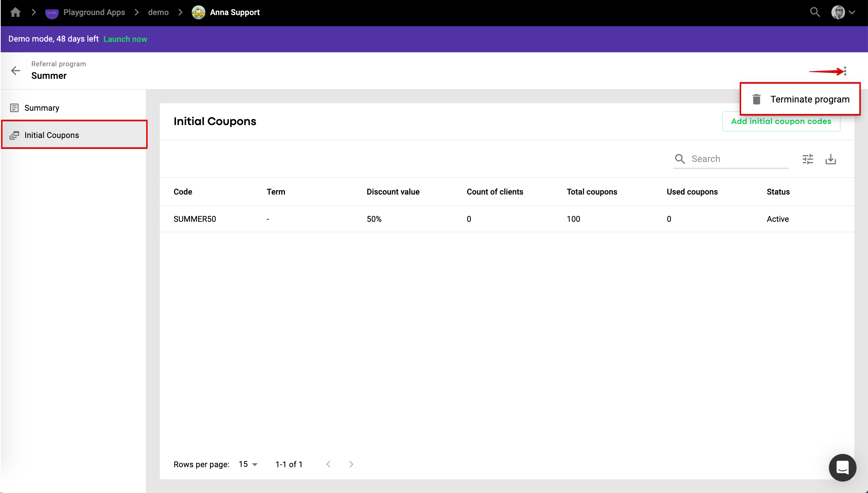The height and width of the screenshot is (493, 868).
Task: Click the top bar search icon
Action: pos(815,13)
